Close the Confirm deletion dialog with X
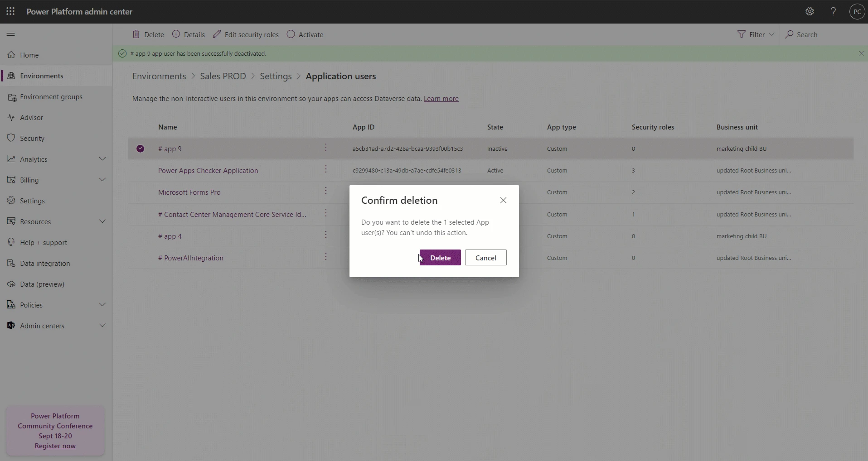This screenshot has width=868, height=461. pyautogui.click(x=503, y=200)
